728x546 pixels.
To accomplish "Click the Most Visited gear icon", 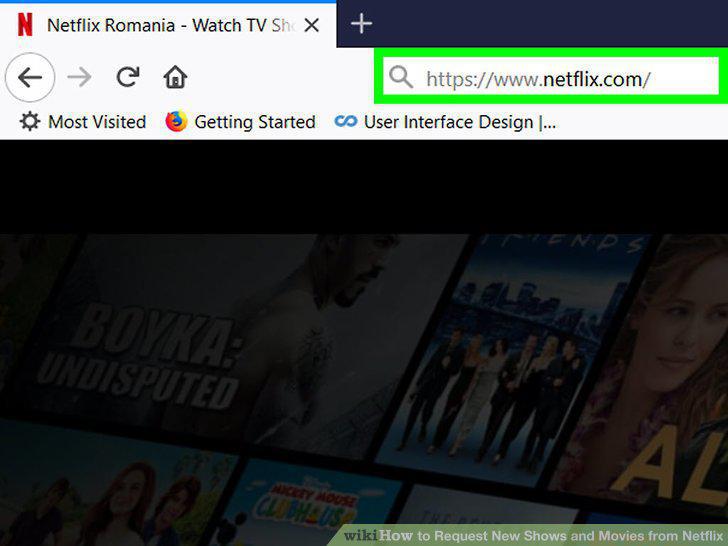I will click(30, 122).
